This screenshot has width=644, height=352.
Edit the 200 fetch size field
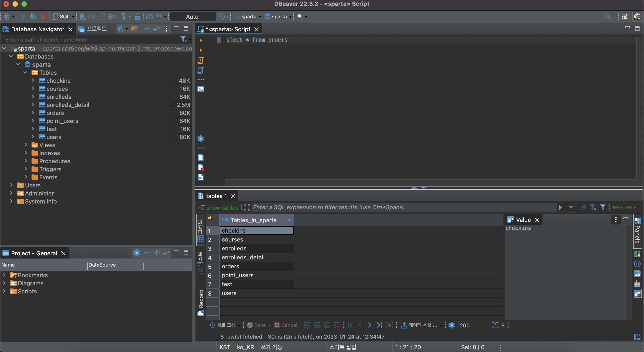click(473, 325)
